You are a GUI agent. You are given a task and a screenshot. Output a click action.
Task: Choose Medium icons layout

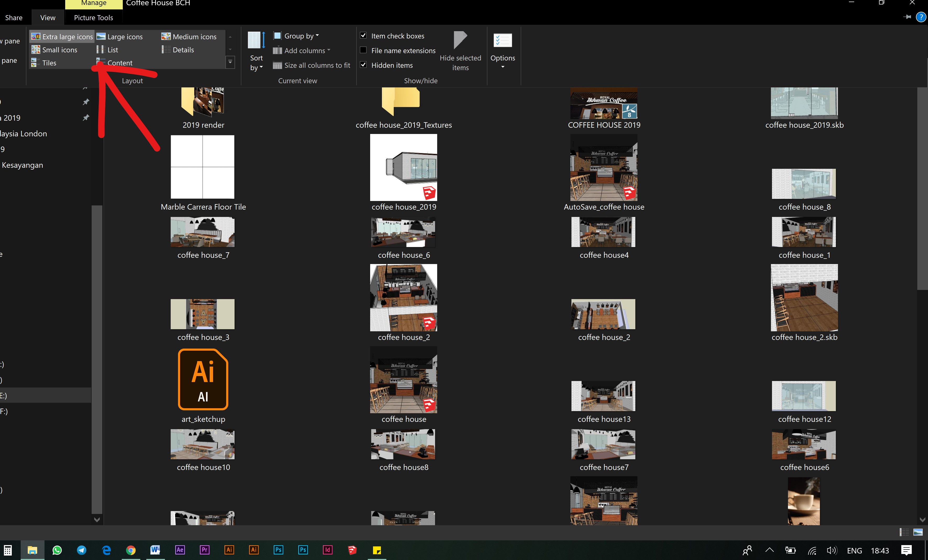189,37
